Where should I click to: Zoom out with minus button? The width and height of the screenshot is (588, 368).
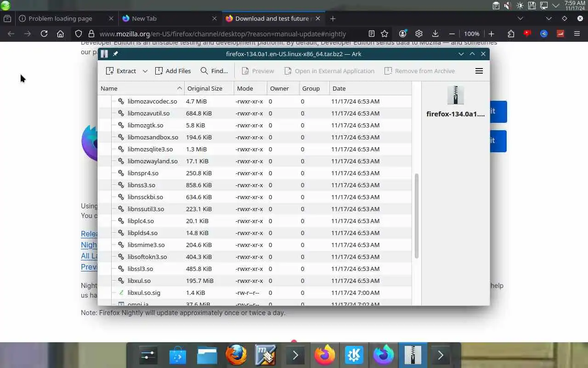(452, 34)
